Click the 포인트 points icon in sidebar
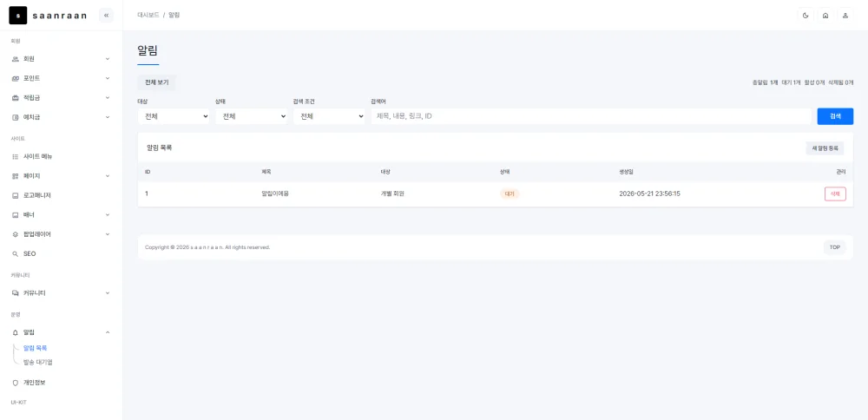The height and width of the screenshot is (420, 868). point(16,78)
